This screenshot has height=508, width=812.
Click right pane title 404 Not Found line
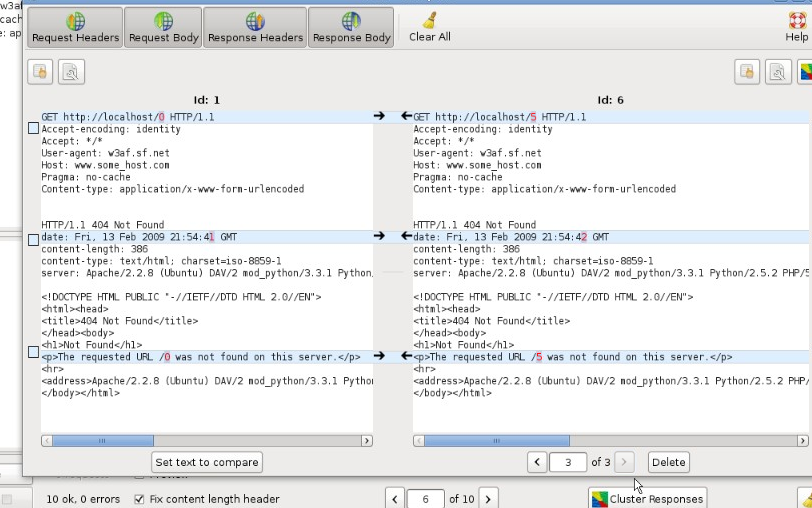coord(491,321)
